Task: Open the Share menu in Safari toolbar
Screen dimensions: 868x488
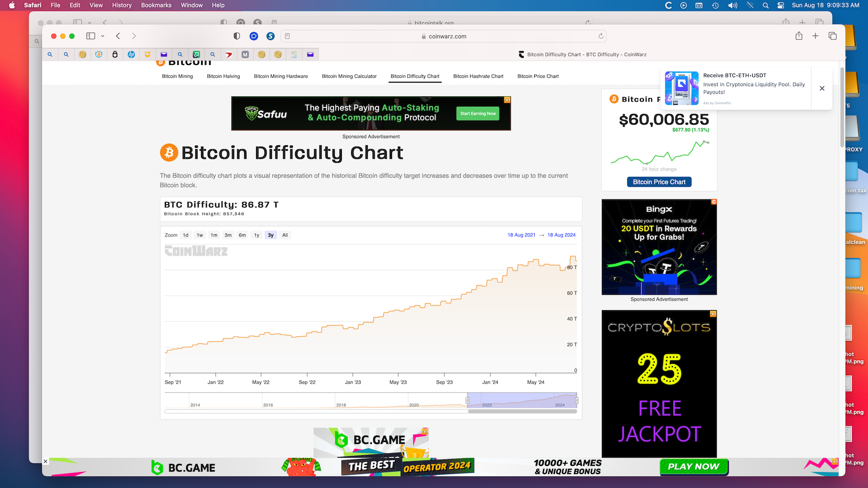Action: click(799, 36)
